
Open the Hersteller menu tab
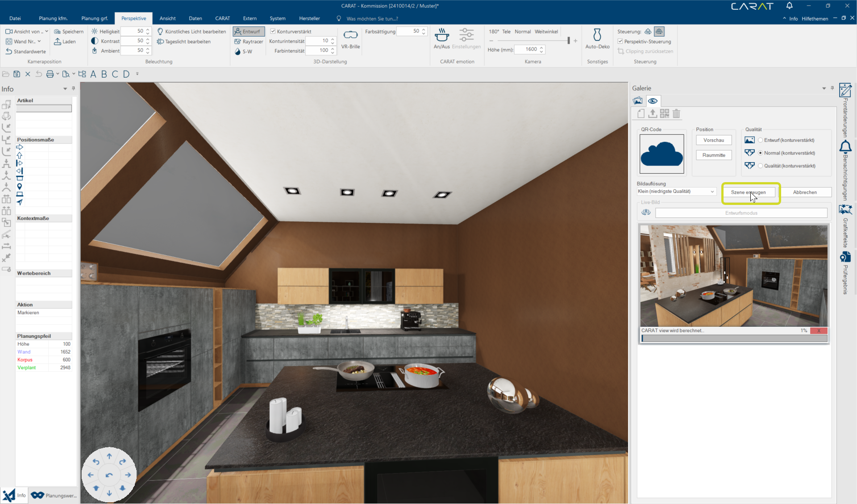pyautogui.click(x=309, y=18)
